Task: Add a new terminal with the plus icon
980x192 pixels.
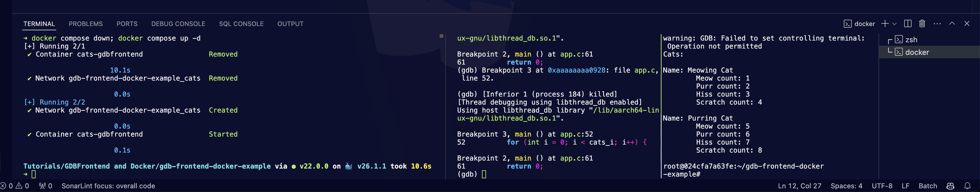Action: (885, 24)
